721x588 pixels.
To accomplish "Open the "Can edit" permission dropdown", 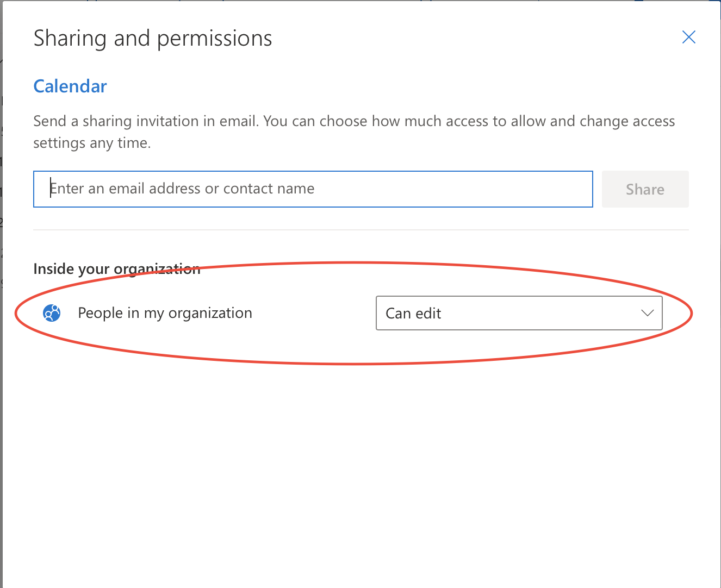I will coord(518,313).
